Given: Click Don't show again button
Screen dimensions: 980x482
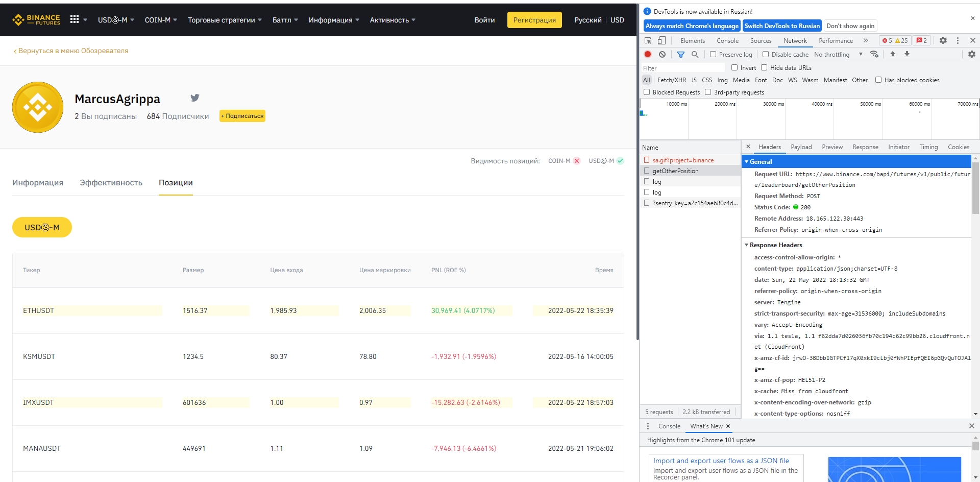Looking at the screenshot, I should point(850,26).
